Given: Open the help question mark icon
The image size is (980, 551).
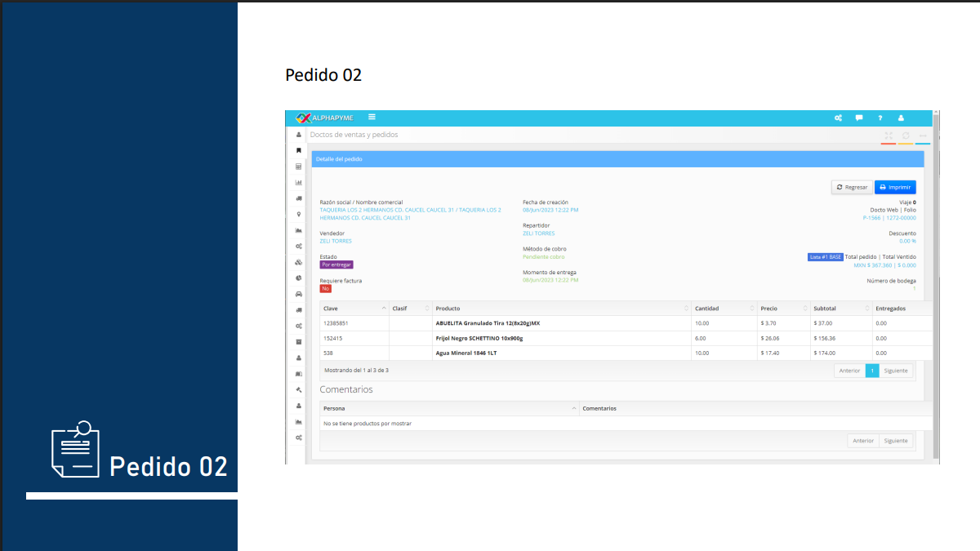Looking at the screenshot, I should click(x=880, y=118).
